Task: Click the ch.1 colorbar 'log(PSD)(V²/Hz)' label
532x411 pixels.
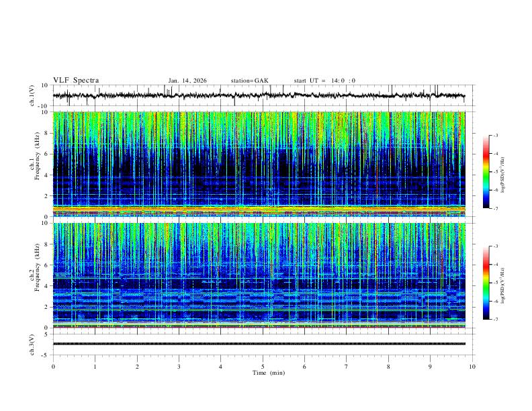Action: pyautogui.click(x=503, y=175)
